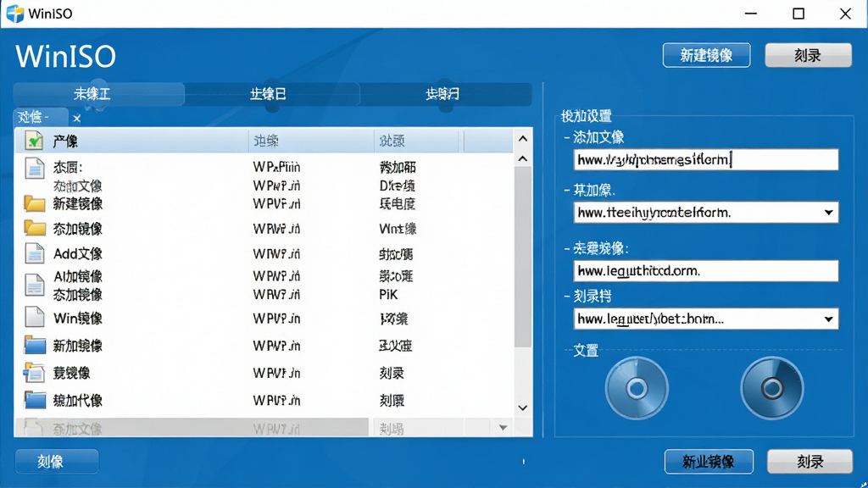This screenshot has height=488, width=868.
Task: Click the green checkmark icon beside 产像 header
Action: click(x=34, y=141)
